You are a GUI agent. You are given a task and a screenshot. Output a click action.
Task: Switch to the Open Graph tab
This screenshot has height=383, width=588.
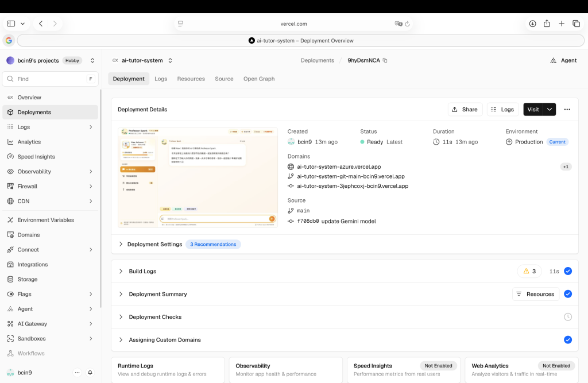tap(259, 79)
